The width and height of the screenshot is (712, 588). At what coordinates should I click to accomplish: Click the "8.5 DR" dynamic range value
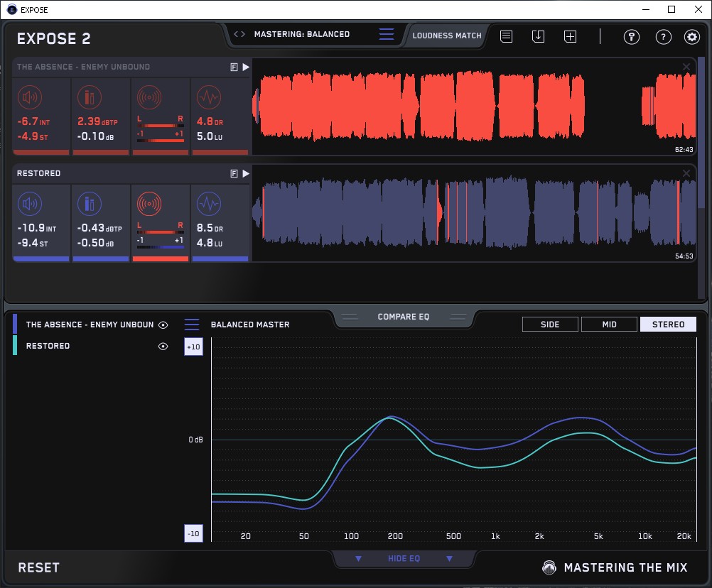(x=210, y=228)
